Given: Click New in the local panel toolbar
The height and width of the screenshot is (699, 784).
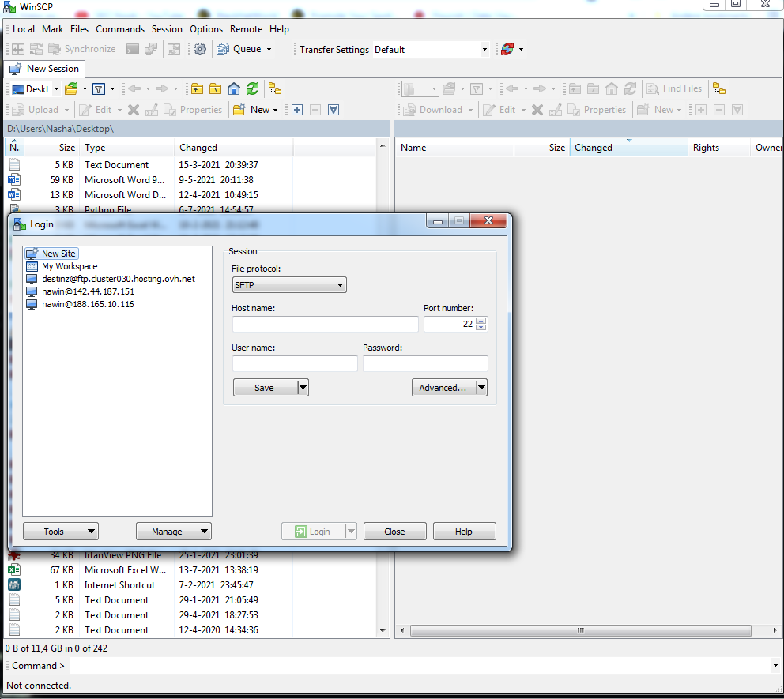Looking at the screenshot, I should pyautogui.click(x=252, y=110).
